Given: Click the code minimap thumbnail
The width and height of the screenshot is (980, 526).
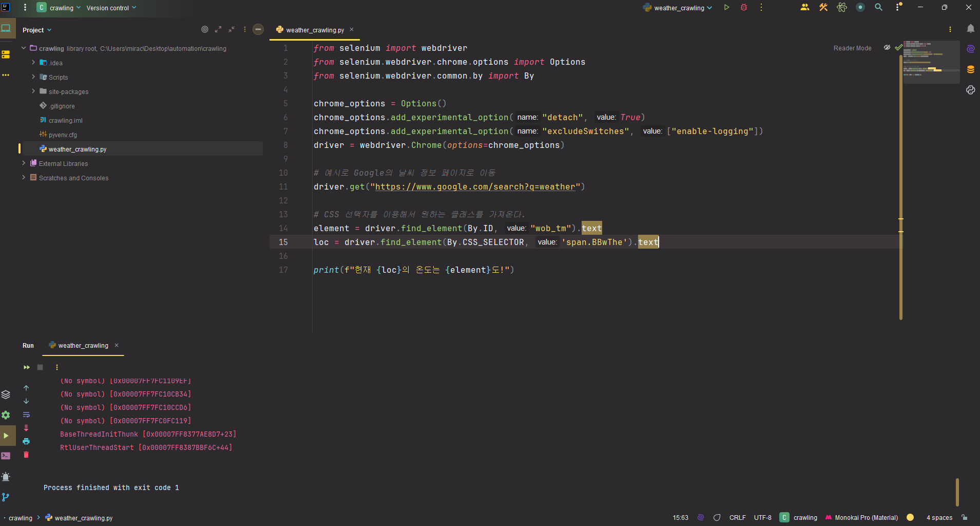Looking at the screenshot, I should (x=931, y=62).
